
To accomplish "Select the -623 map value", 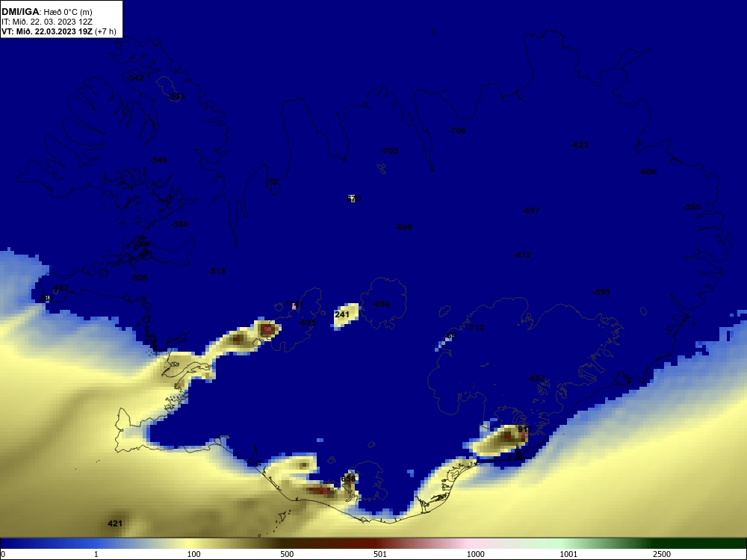I will click(580, 146).
